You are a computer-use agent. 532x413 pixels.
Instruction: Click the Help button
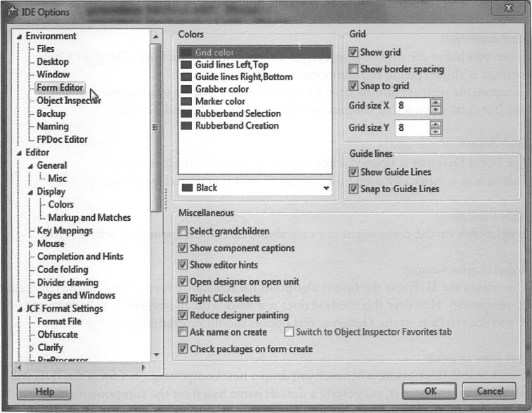tap(44, 390)
